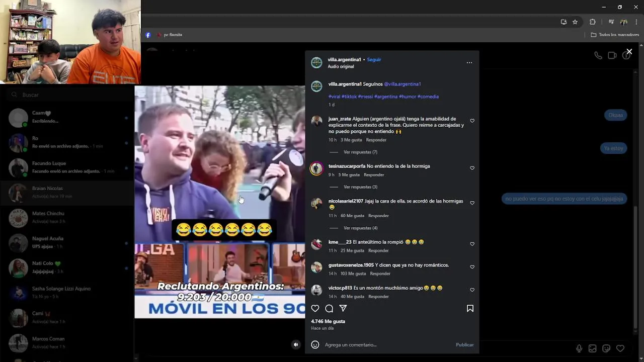Mute the reel with speaker icon

click(x=296, y=344)
